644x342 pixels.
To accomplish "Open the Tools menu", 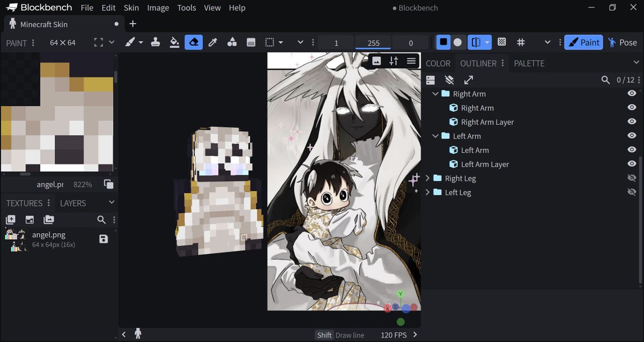I will pyautogui.click(x=186, y=8).
